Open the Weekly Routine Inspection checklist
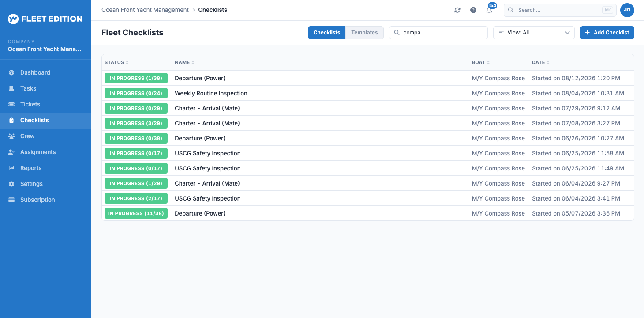Screen dimensions: 644x318 coord(211,93)
